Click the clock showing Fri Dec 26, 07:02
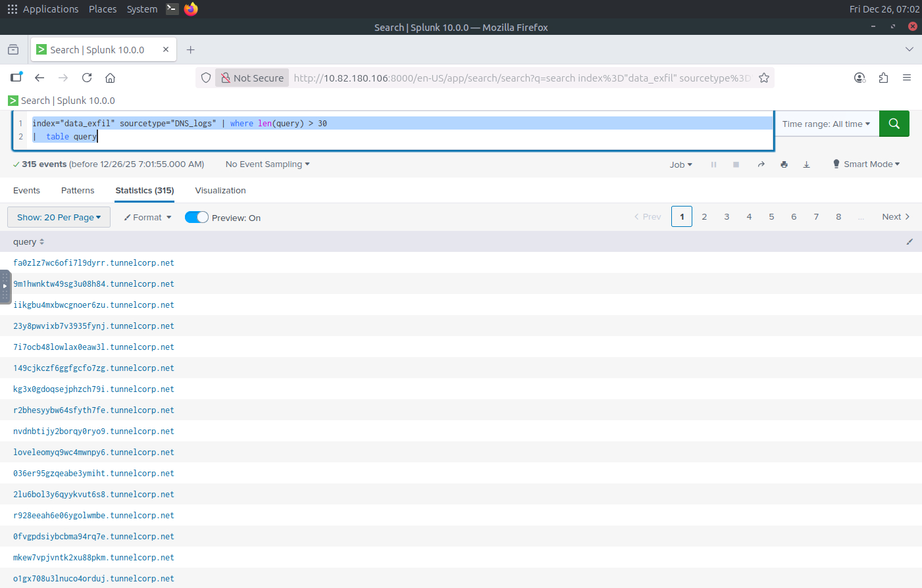Viewport: 922px width, 588px height. [884, 9]
